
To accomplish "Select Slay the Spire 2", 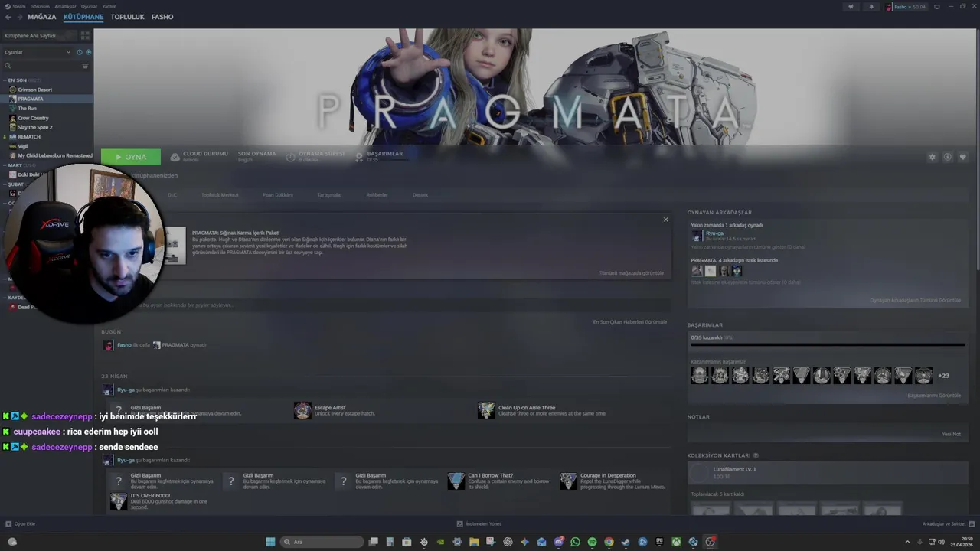I will (47, 127).
